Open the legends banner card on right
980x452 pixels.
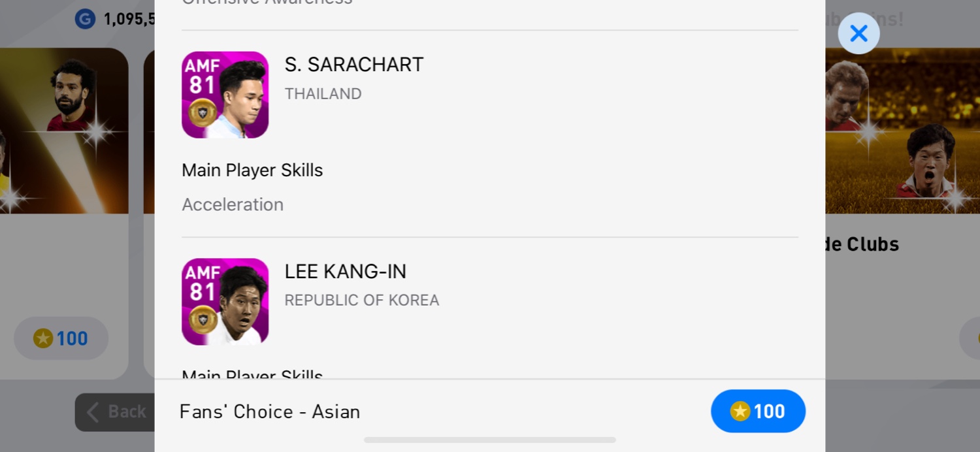903,131
